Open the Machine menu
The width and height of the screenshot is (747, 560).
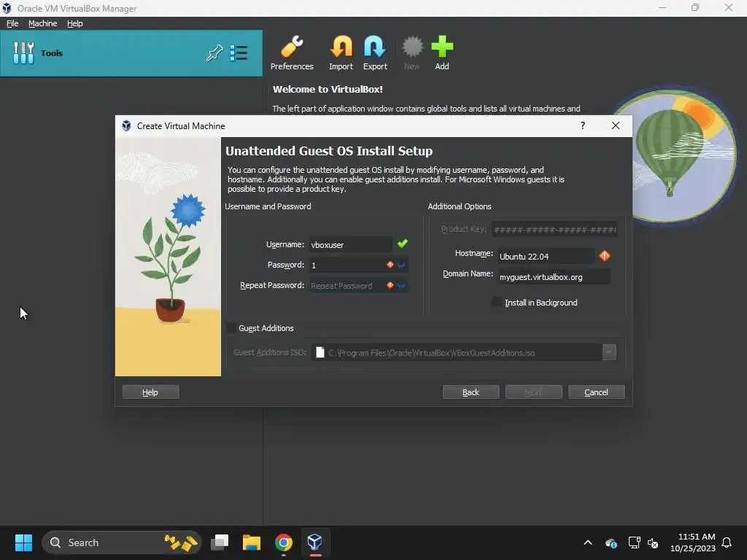pyautogui.click(x=42, y=23)
